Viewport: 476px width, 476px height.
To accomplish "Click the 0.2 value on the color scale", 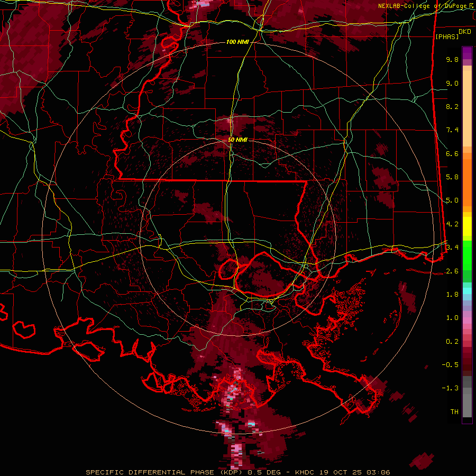I will click(452, 342).
